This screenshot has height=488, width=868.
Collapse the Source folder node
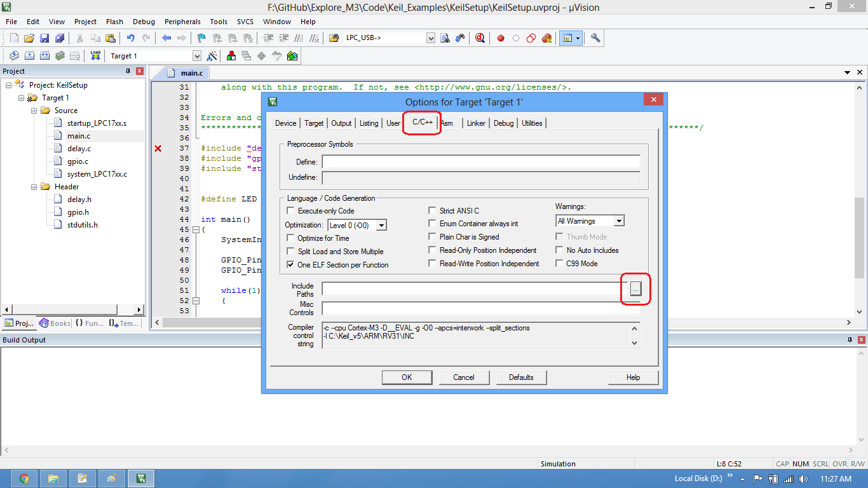coord(34,111)
